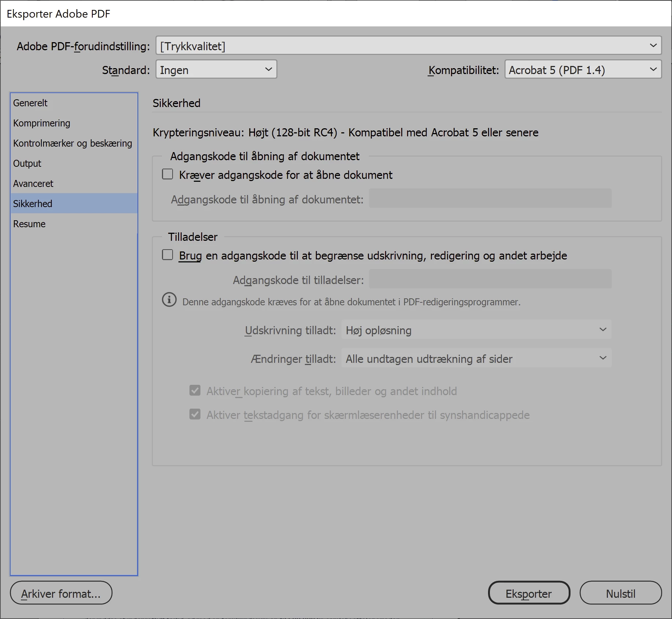
Task: Select the Sikkerhed category
Action: [74, 203]
